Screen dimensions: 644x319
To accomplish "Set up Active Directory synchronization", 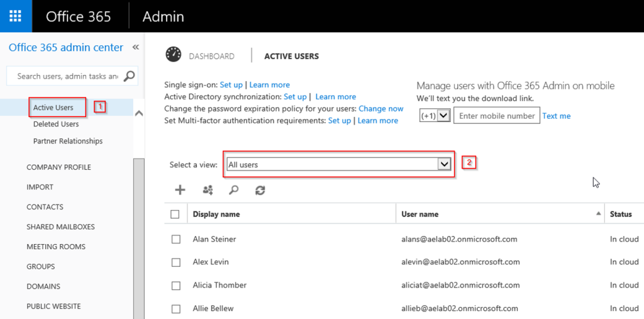I will coord(295,97).
